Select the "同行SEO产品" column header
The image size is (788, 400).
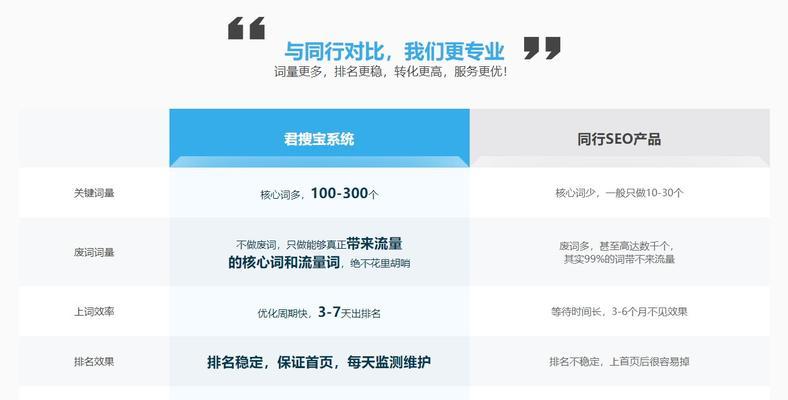pos(619,139)
